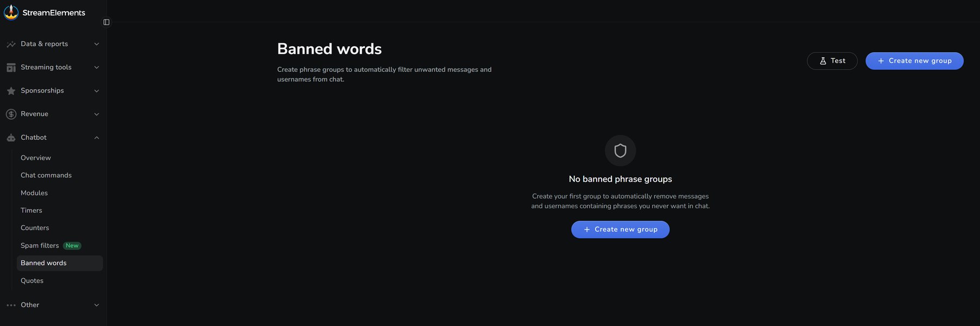Click the No banned phrase groups text
The width and height of the screenshot is (980, 326).
pos(620,179)
